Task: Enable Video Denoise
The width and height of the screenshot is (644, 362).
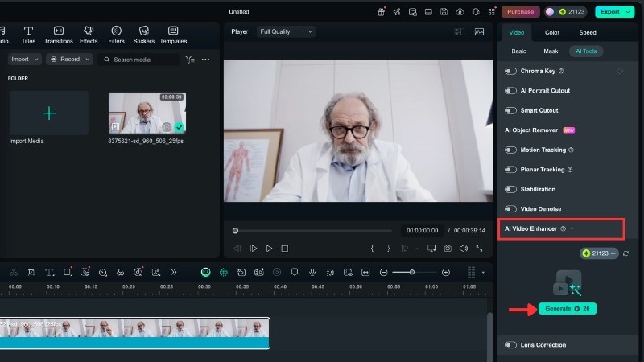Action: [510, 209]
